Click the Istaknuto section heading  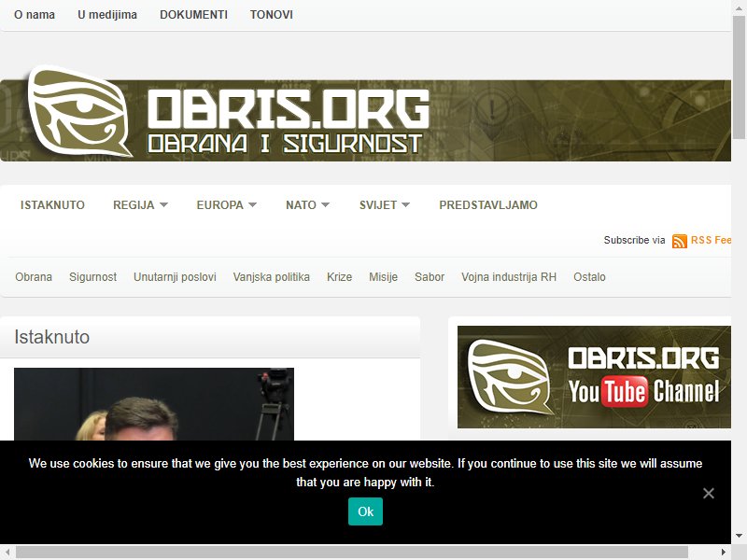(52, 337)
